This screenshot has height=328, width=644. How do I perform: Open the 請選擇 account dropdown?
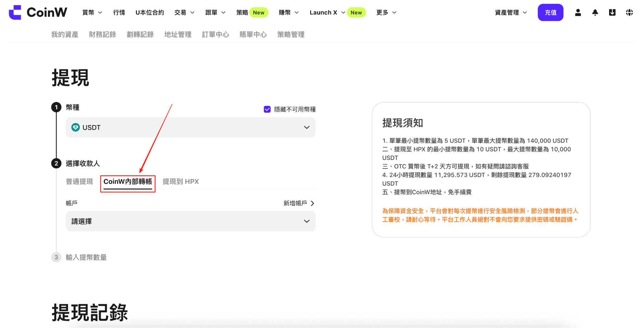[191, 221]
